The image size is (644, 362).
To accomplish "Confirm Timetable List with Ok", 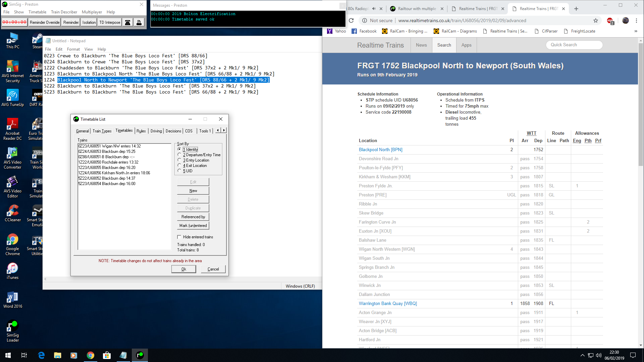I will click(184, 269).
